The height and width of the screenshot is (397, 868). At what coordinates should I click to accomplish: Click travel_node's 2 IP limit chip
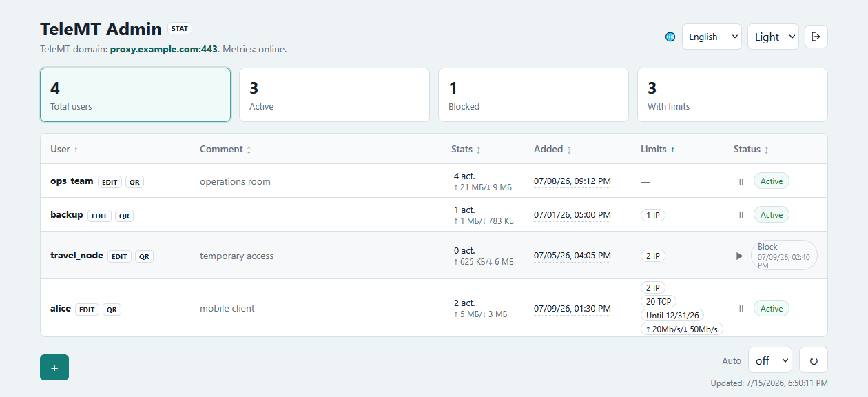point(653,256)
